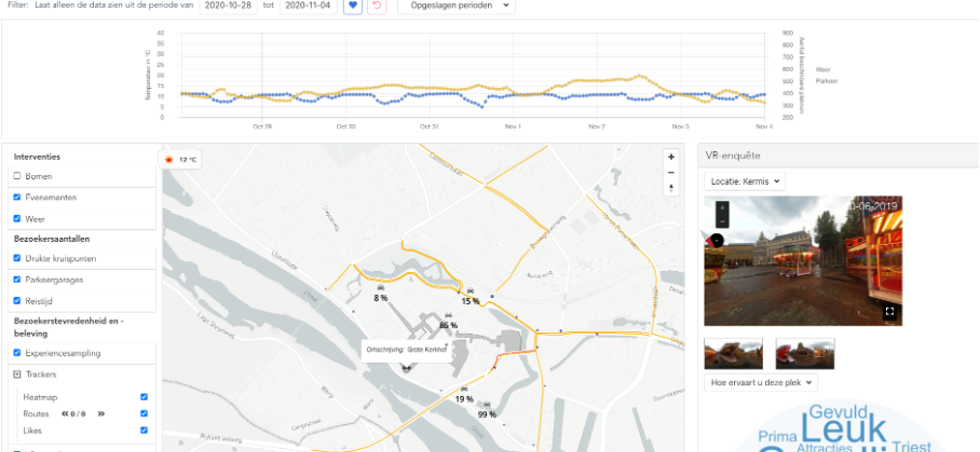Viewport: 980px width, 452px height.
Task: Click the parking garage icon showing 8 %
Action: click(x=380, y=289)
